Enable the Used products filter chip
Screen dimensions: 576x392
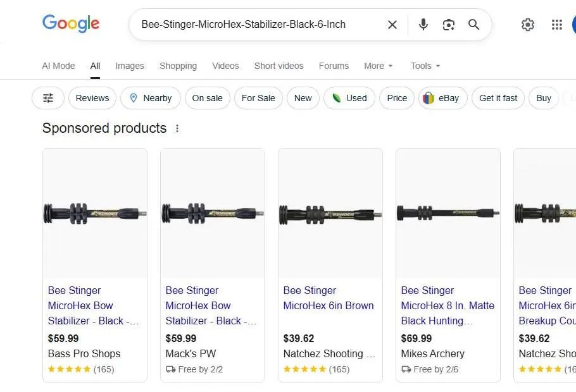349,98
